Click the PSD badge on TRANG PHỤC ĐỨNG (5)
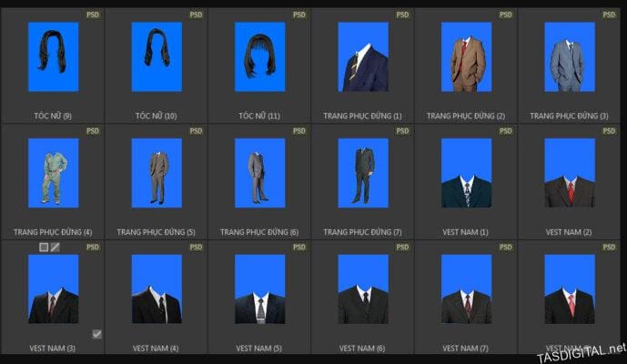Image resolution: width=627 pixels, height=364 pixels. (x=196, y=131)
